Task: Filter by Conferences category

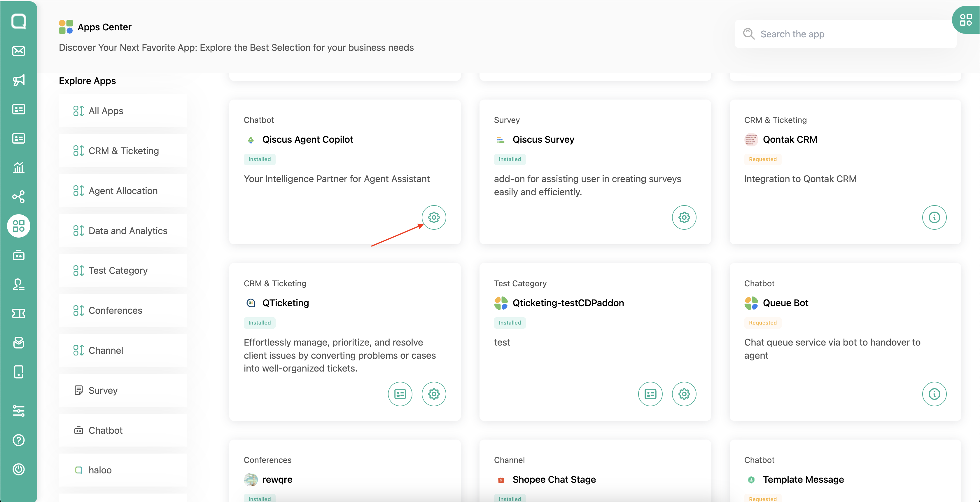Action: (123, 311)
